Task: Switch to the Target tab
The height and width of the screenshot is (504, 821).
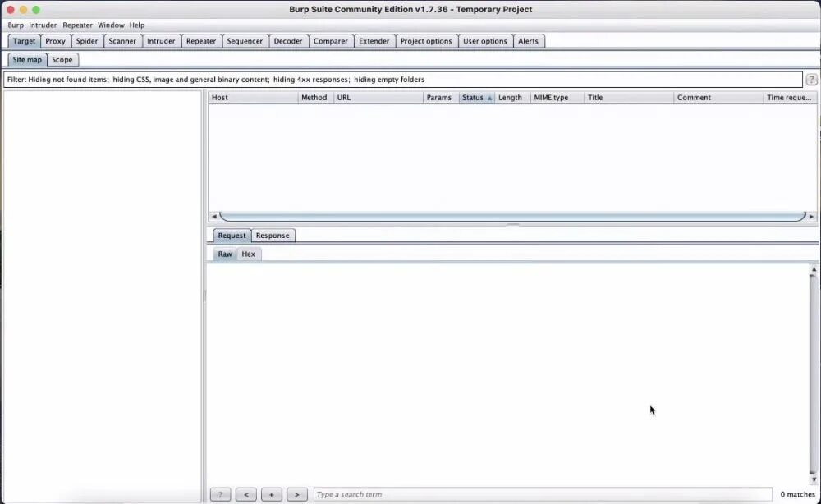Action: point(24,41)
